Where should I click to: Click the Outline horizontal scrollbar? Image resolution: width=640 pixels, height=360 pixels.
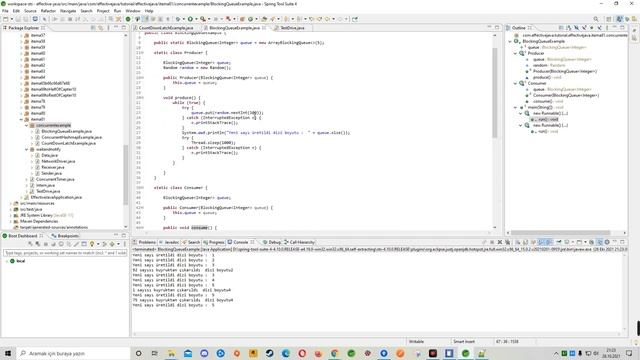coord(561,233)
